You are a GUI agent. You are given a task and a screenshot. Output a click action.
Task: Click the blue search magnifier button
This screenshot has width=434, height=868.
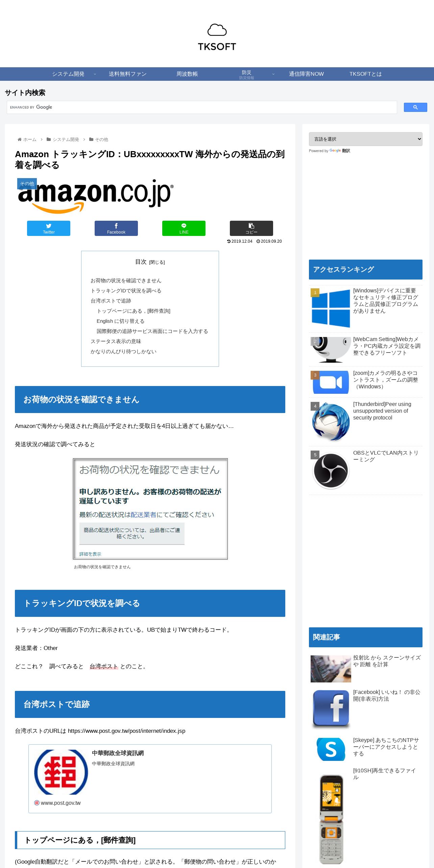(415, 107)
